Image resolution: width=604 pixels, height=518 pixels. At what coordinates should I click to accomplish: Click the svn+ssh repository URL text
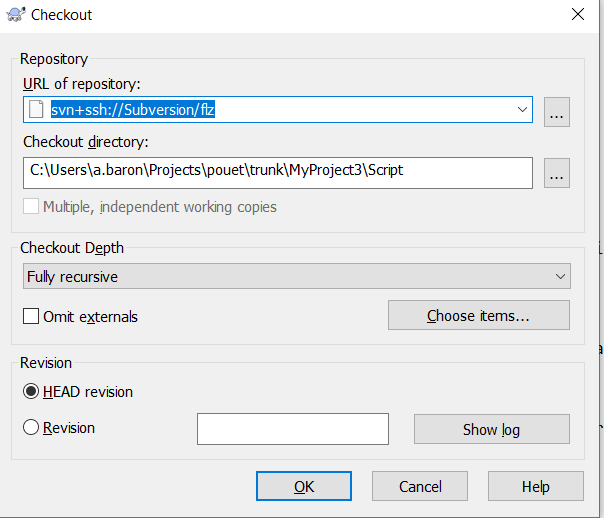pos(133,110)
